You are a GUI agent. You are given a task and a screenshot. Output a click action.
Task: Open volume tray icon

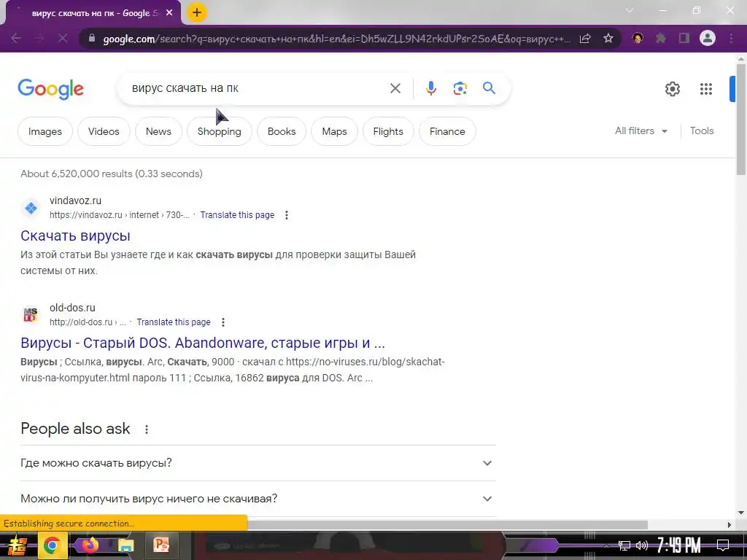642,545
